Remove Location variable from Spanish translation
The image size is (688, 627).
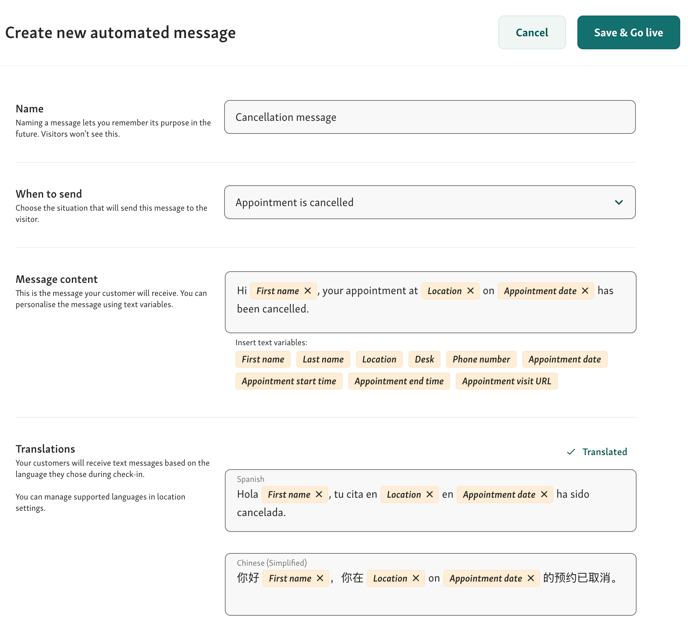(x=430, y=494)
